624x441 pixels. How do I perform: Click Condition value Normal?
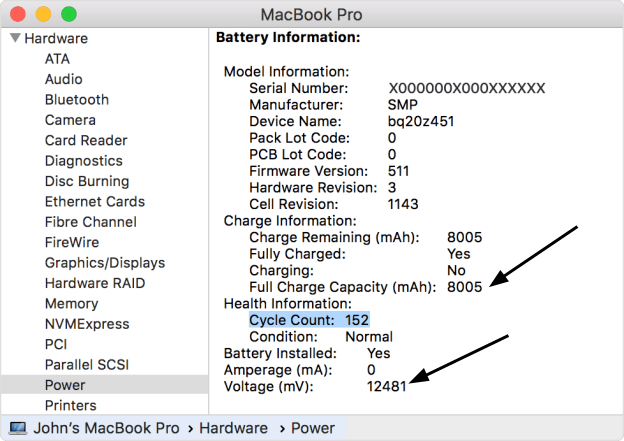coord(369,337)
